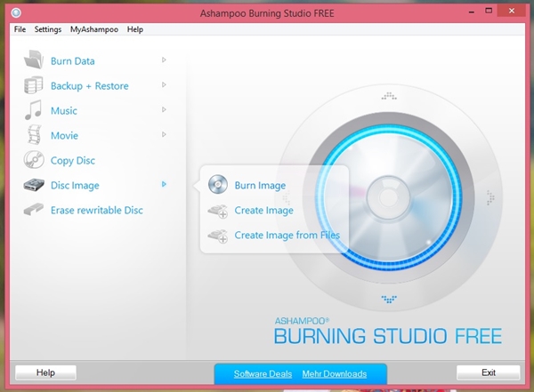This screenshot has height=392, width=534.
Task: Click the Disc Image drive icon
Action: coord(34,186)
